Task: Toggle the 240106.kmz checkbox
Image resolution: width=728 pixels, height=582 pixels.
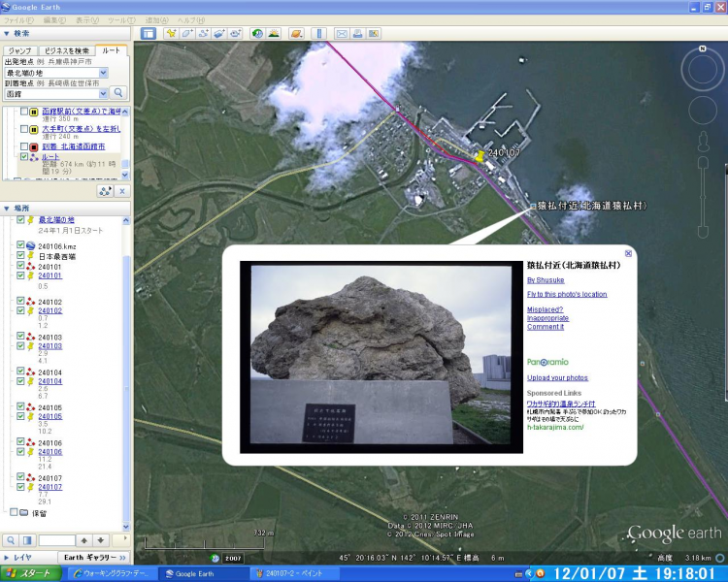Action: [20, 244]
